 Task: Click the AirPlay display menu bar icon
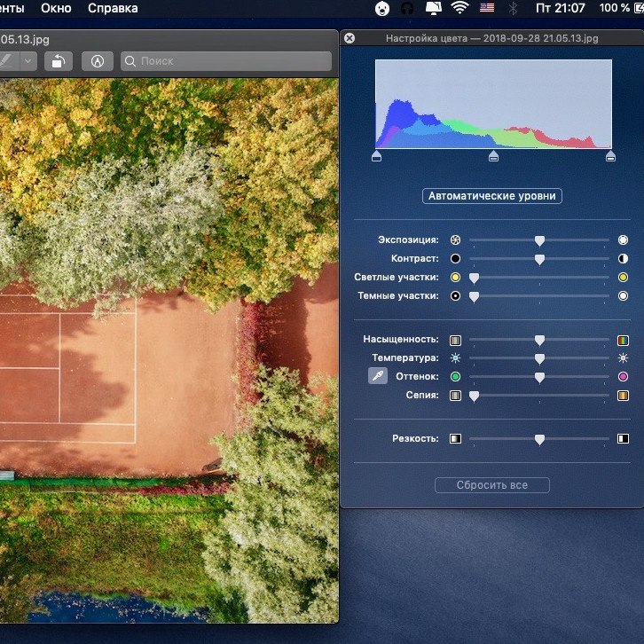point(434,8)
